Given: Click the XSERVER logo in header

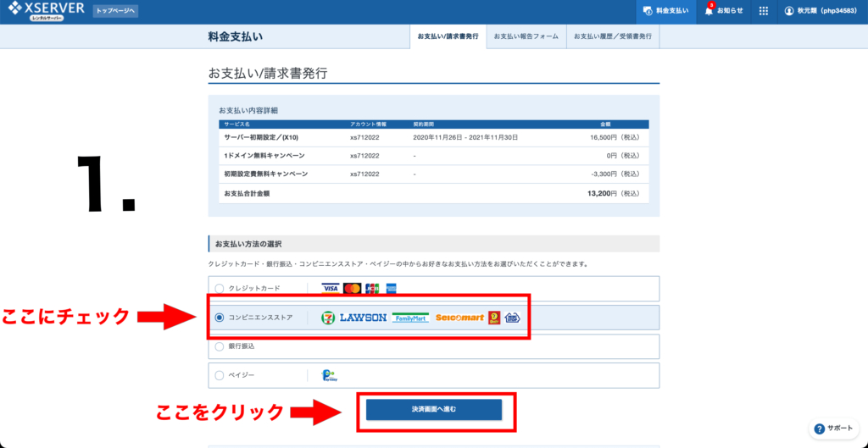Looking at the screenshot, I should [46, 11].
